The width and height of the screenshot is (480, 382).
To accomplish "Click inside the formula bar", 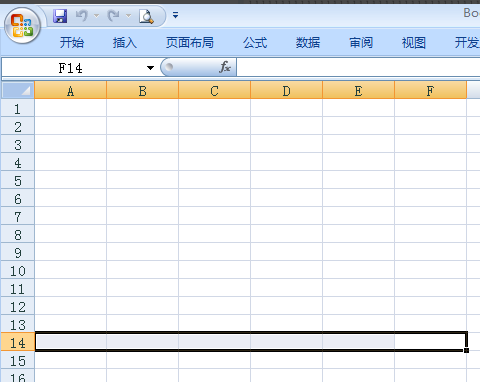I will coord(358,68).
